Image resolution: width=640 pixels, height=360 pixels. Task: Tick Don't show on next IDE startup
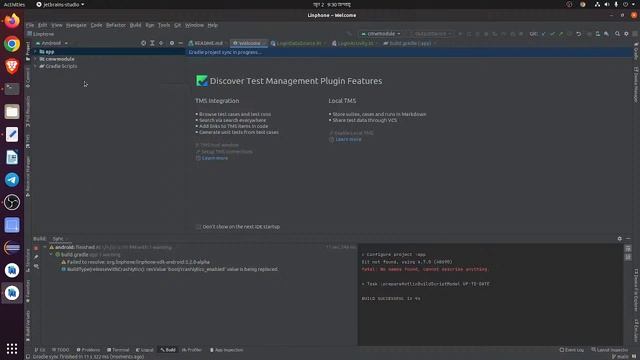tap(198, 227)
